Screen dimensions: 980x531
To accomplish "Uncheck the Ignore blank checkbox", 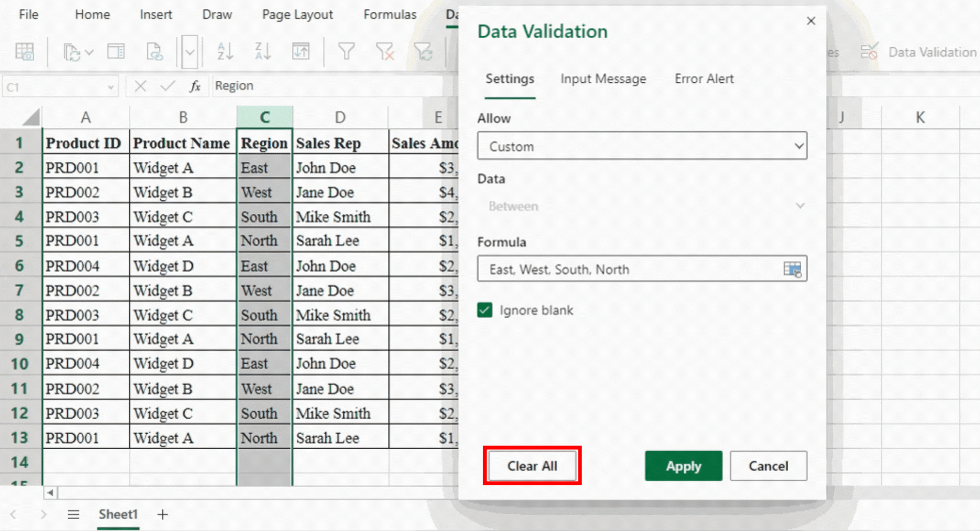I will point(485,310).
